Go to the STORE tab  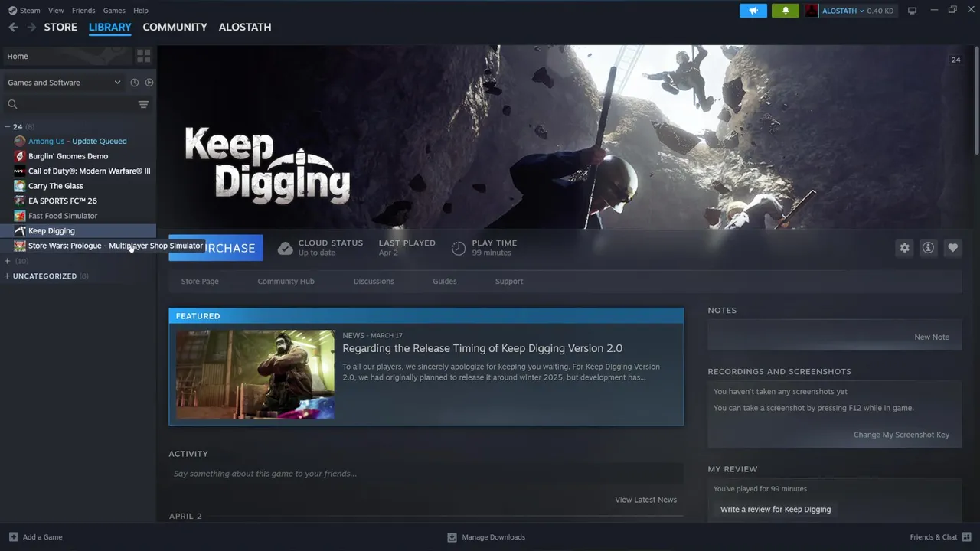click(x=60, y=27)
